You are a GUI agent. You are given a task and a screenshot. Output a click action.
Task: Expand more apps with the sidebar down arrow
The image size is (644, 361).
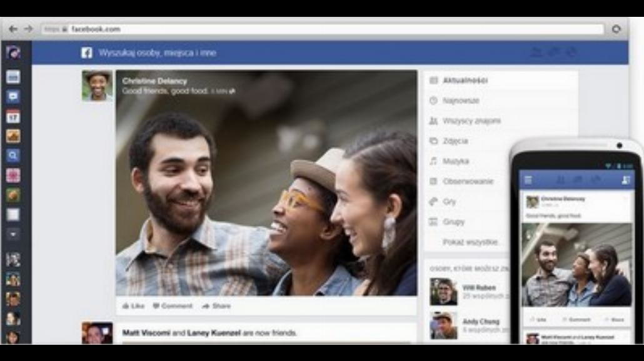coord(13,234)
